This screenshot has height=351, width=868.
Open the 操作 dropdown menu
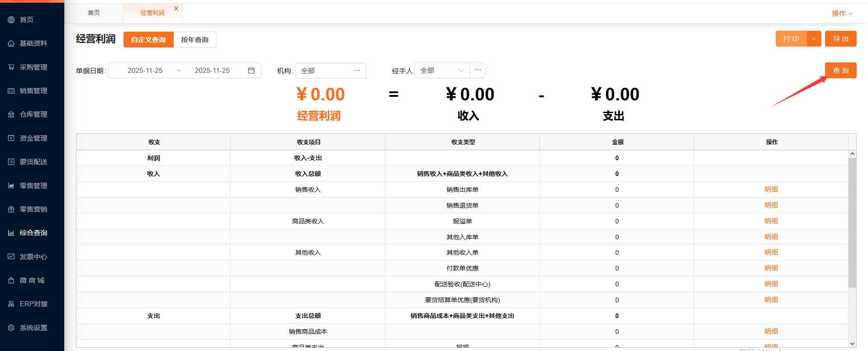pyautogui.click(x=842, y=14)
